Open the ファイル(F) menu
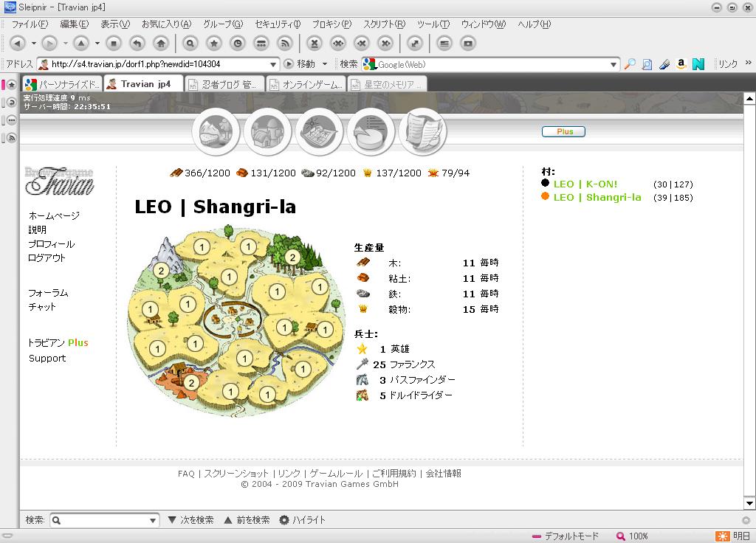The width and height of the screenshot is (756, 543). click(30, 24)
